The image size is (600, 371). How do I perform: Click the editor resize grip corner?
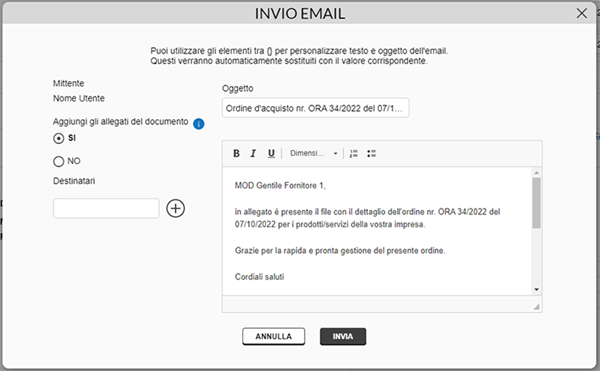click(536, 307)
